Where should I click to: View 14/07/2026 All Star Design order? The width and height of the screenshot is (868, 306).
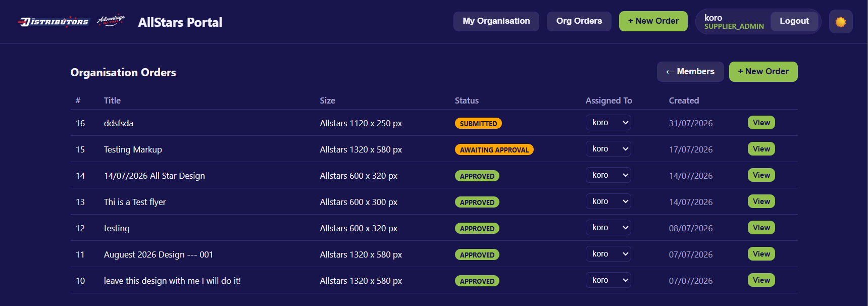pos(761,175)
